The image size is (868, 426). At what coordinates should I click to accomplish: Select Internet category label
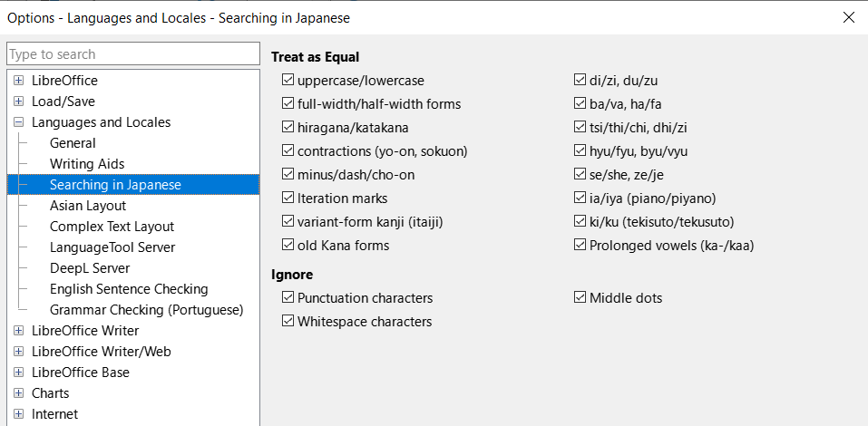(x=54, y=414)
